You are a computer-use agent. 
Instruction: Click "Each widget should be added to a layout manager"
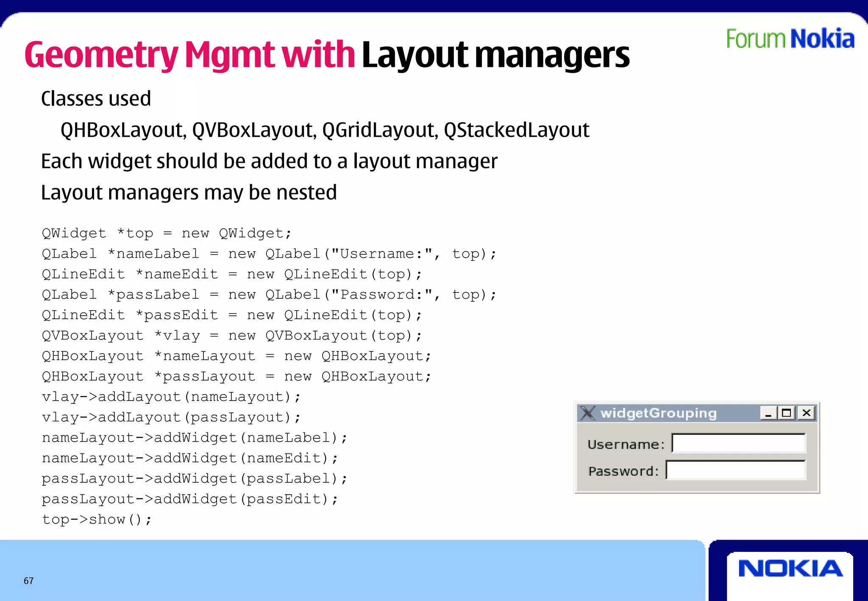click(x=269, y=161)
